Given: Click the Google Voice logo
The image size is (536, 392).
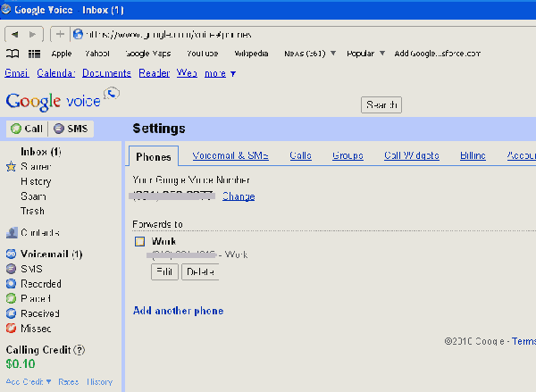Looking at the screenshot, I should (x=63, y=100).
